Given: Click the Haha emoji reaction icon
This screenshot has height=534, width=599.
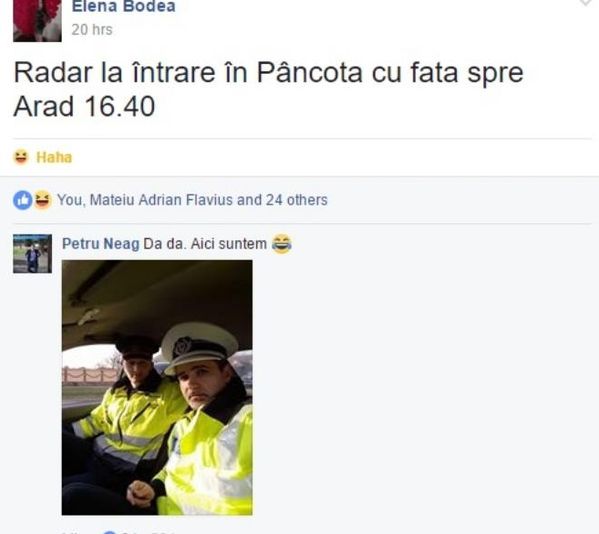Looking at the screenshot, I should coord(21,157).
